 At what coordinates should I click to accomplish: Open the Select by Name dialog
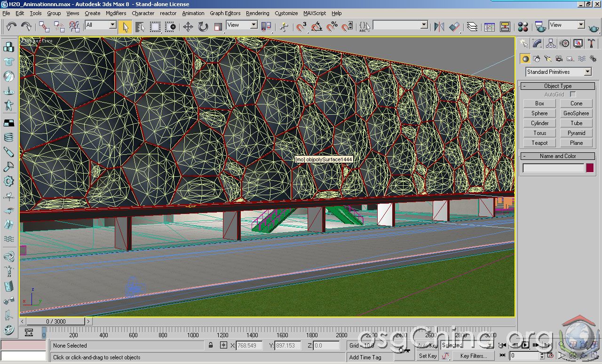pyautogui.click(x=140, y=26)
